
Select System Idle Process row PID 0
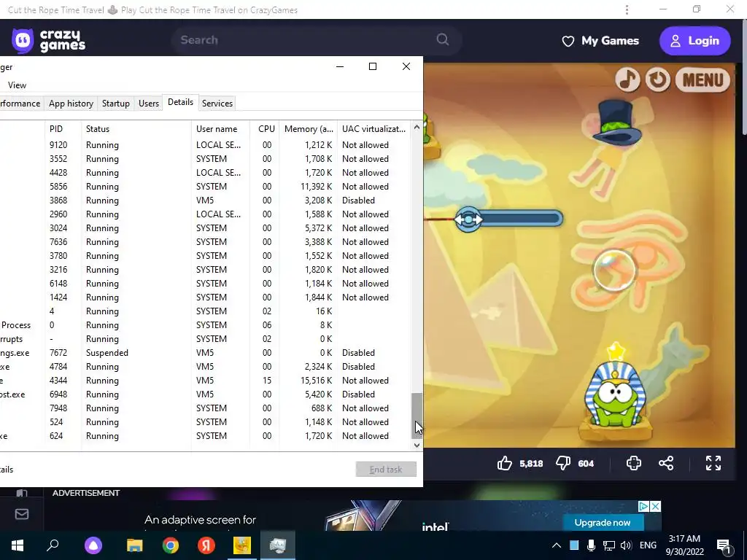(205, 324)
